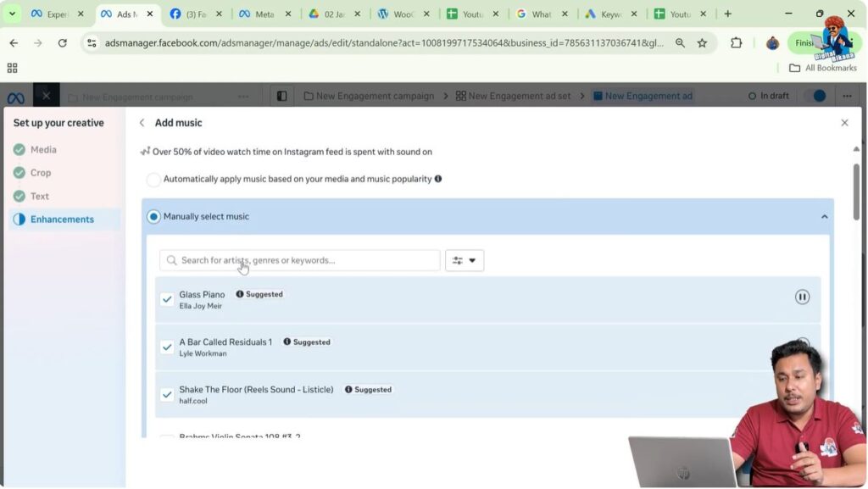Click the Meta logo icon

15,97
